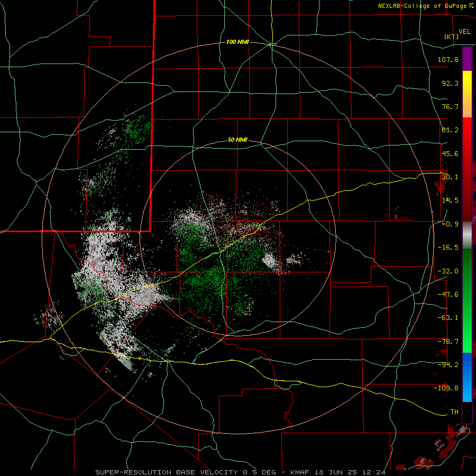Select the 100 NMI range ring label
The height and width of the screenshot is (476, 476).
tap(237, 42)
